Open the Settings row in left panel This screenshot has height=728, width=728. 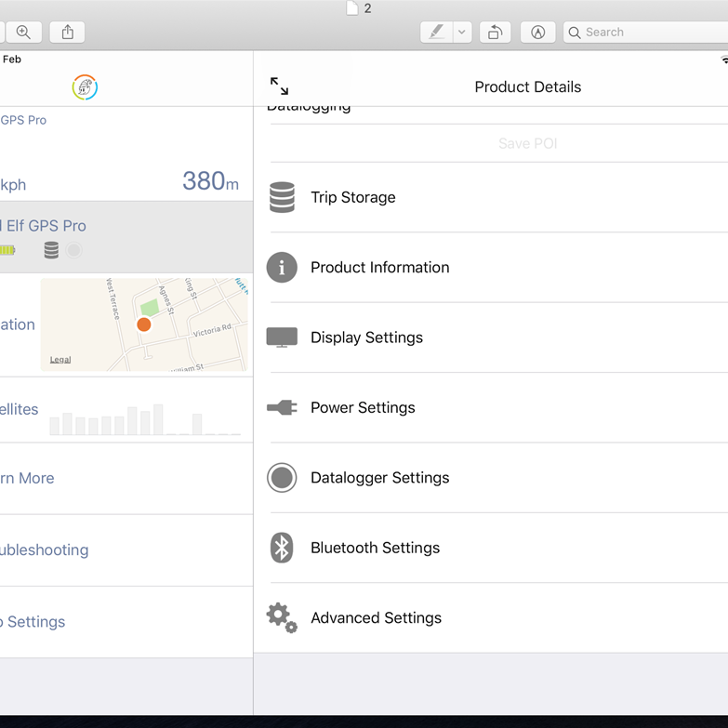point(126,622)
